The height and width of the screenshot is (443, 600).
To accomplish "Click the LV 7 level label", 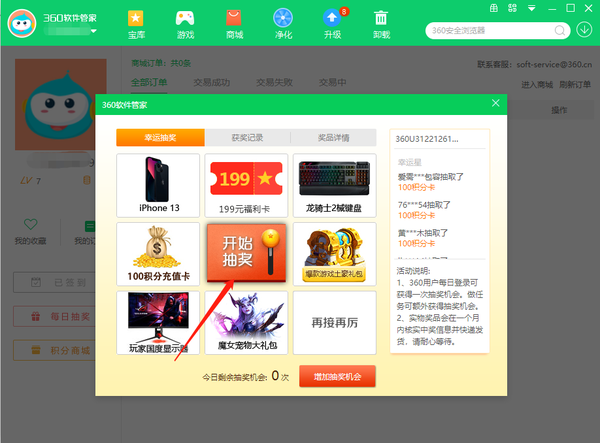I will tap(31, 181).
